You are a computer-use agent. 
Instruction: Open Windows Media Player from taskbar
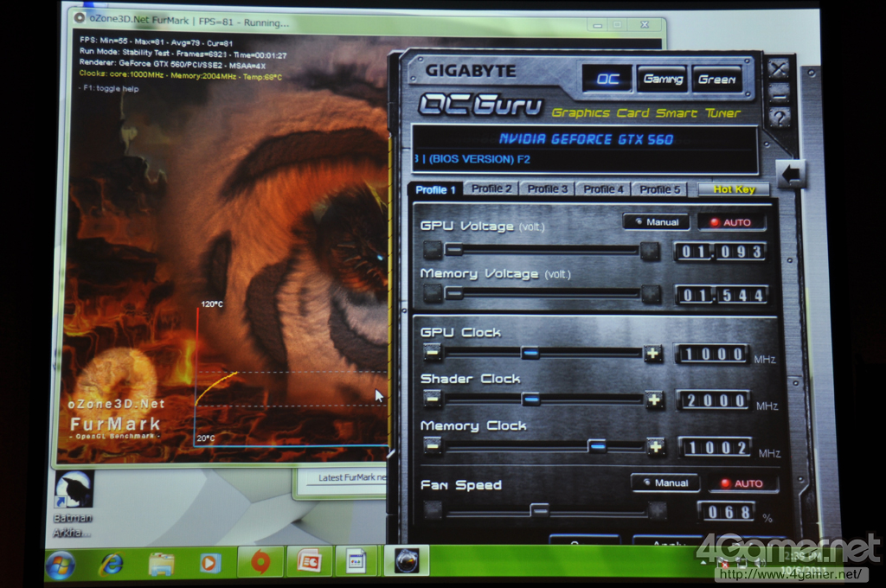click(x=210, y=563)
